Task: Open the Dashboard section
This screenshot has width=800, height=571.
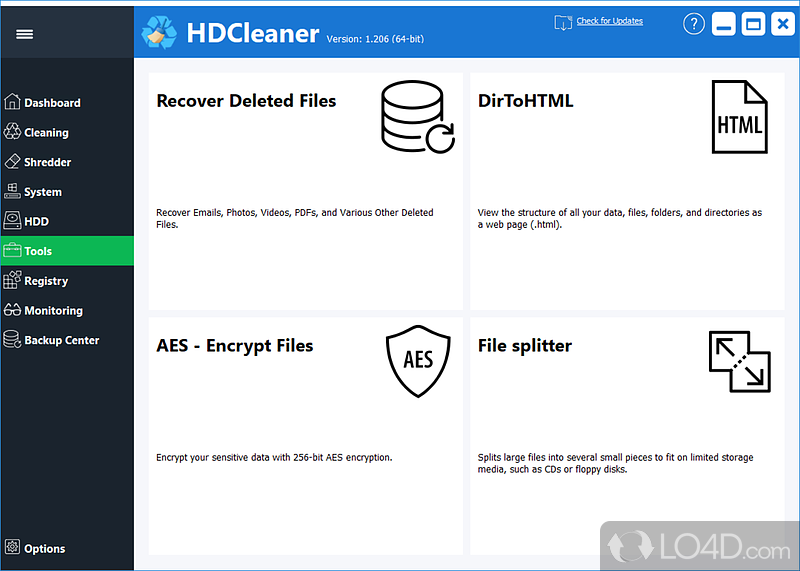Action: [67, 103]
